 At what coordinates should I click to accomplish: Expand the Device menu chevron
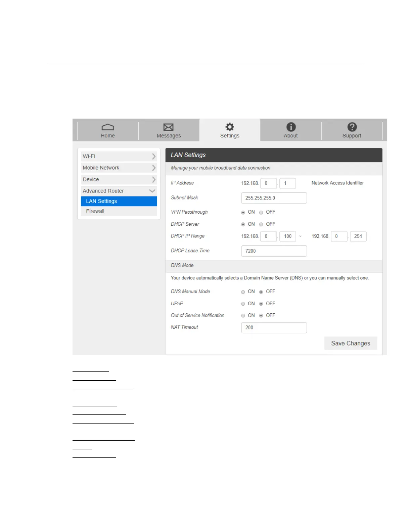coord(153,179)
